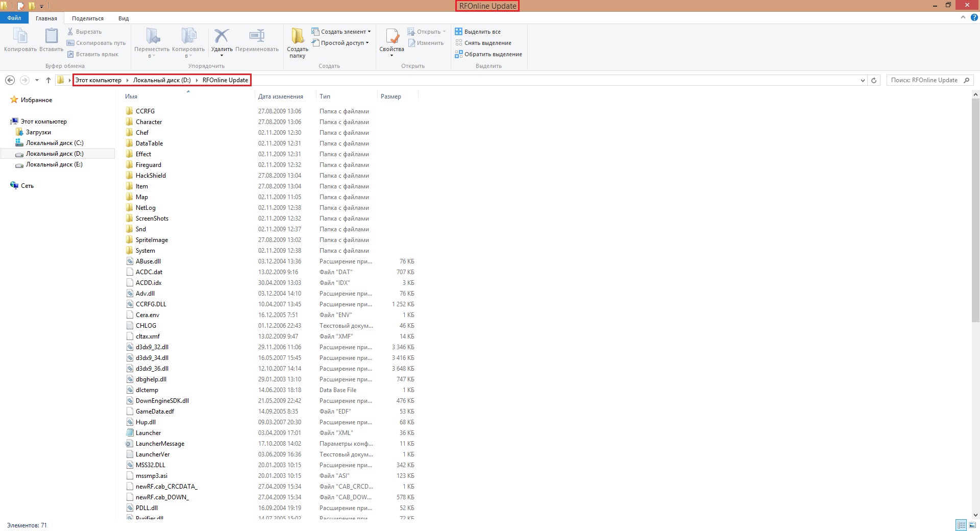Screen dimensions: 980x531
Task: Click Select all (Выделить все)
Action: point(478,32)
